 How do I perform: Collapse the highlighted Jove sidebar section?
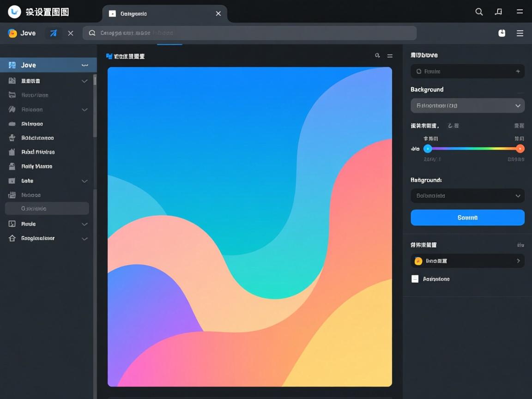(85, 65)
